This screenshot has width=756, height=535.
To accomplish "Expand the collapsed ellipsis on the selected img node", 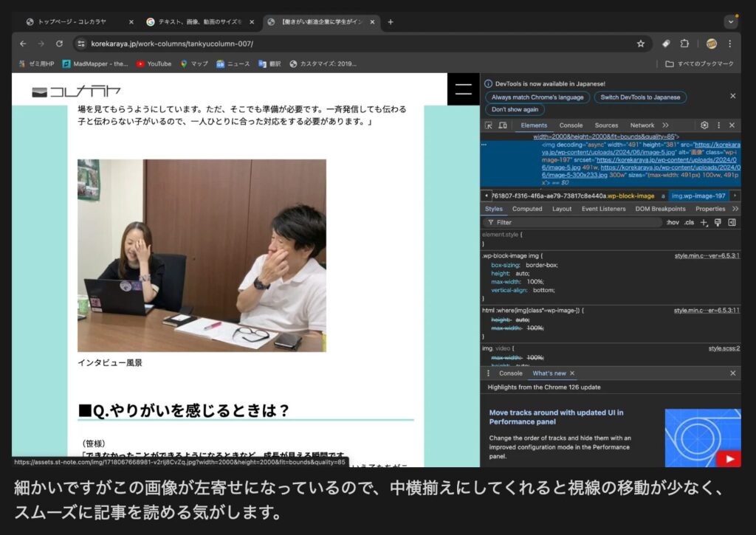I will 484,145.
